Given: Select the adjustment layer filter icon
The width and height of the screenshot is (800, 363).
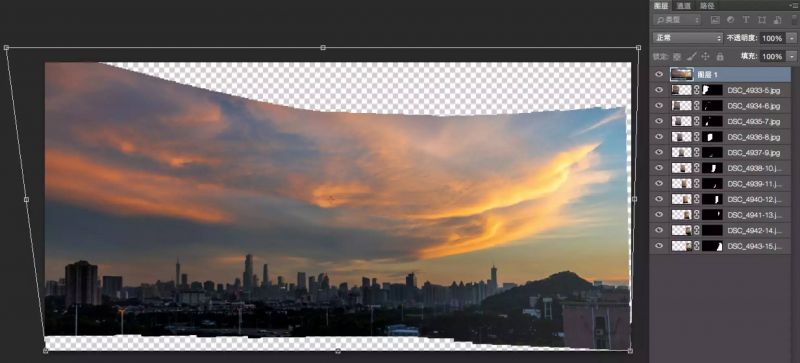Looking at the screenshot, I should pos(730,20).
